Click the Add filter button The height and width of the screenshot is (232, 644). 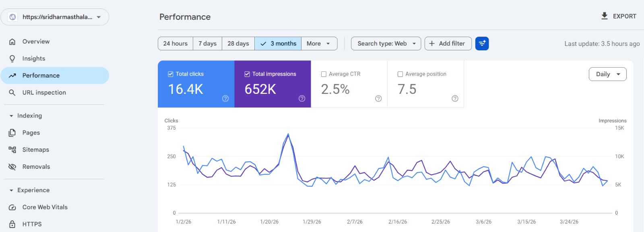pos(448,43)
